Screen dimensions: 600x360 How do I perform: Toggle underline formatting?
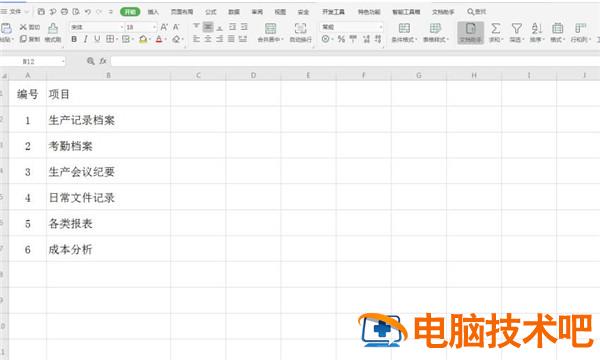pos(97,39)
